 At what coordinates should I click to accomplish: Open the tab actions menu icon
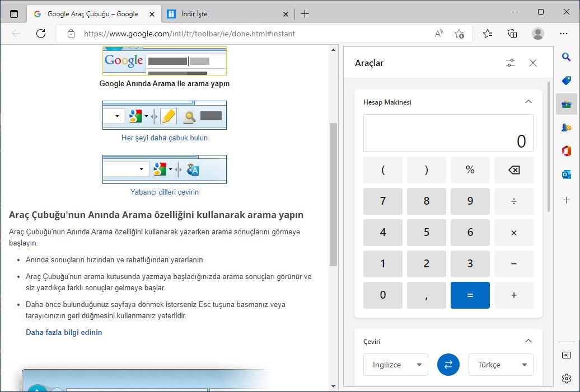point(13,14)
